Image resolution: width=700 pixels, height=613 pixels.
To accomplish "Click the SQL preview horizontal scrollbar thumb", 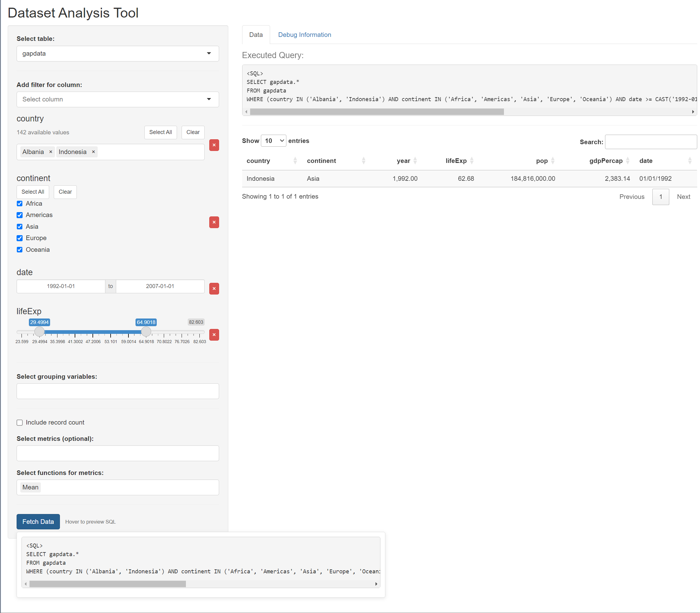I will (x=108, y=584).
